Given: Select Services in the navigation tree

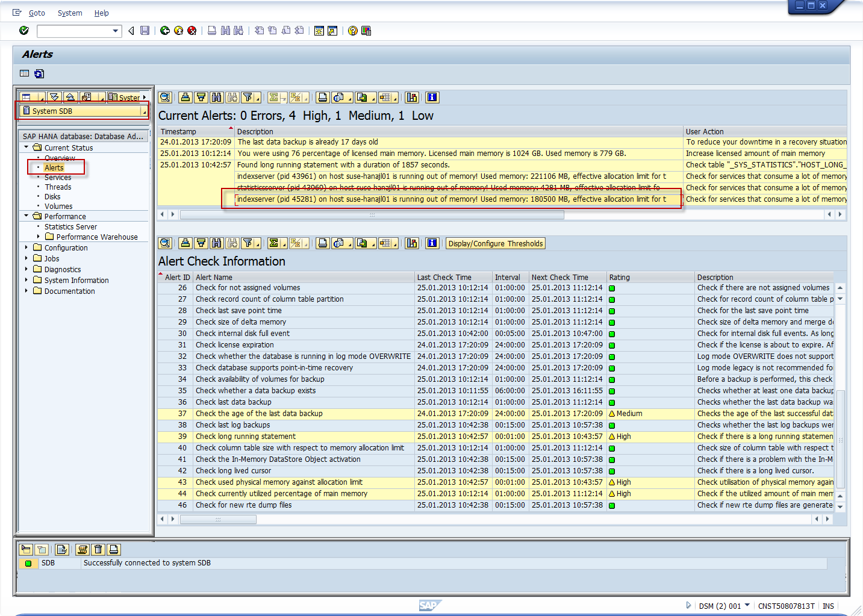Looking at the screenshot, I should [x=58, y=177].
